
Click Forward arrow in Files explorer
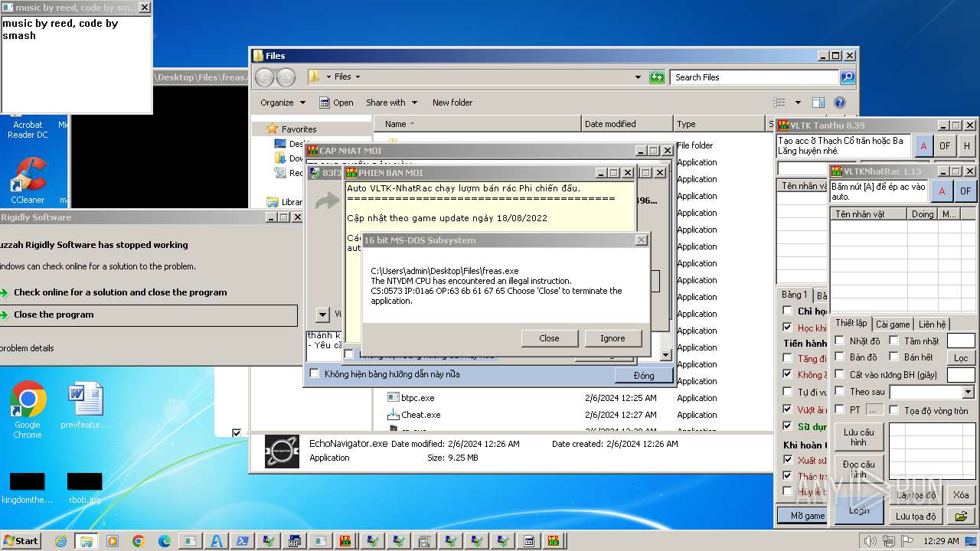coord(286,77)
